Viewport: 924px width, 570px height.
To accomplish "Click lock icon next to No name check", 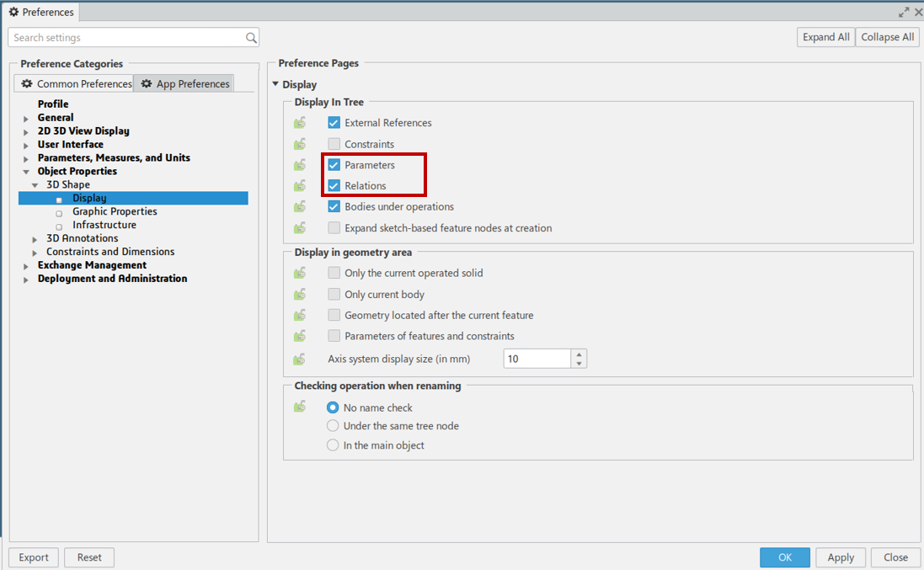I will (299, 408).
